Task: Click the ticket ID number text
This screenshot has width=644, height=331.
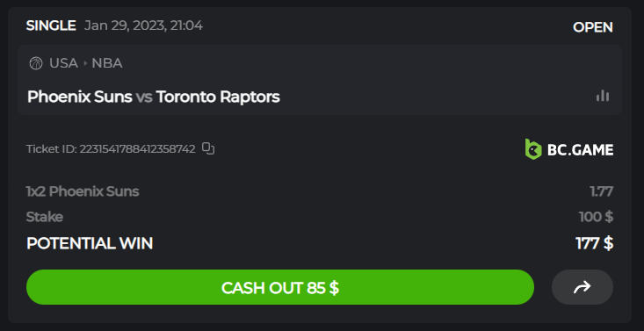Action: [x=137, y=148]
